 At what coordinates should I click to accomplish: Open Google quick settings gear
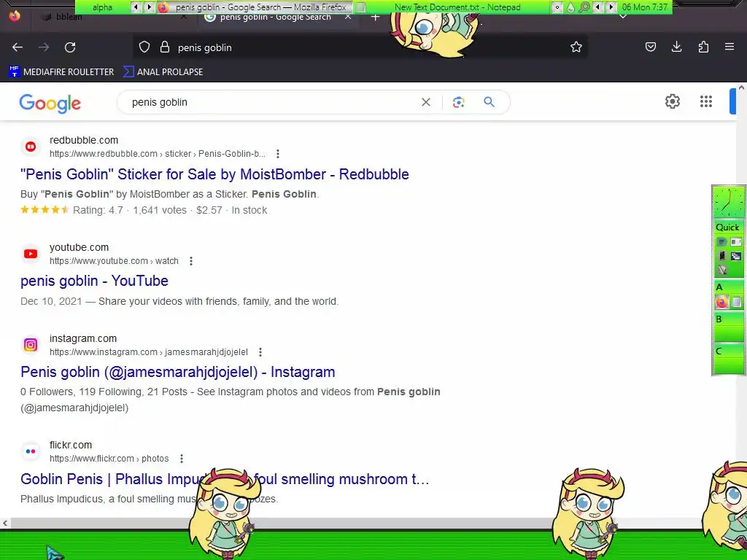tap(672, 101)
